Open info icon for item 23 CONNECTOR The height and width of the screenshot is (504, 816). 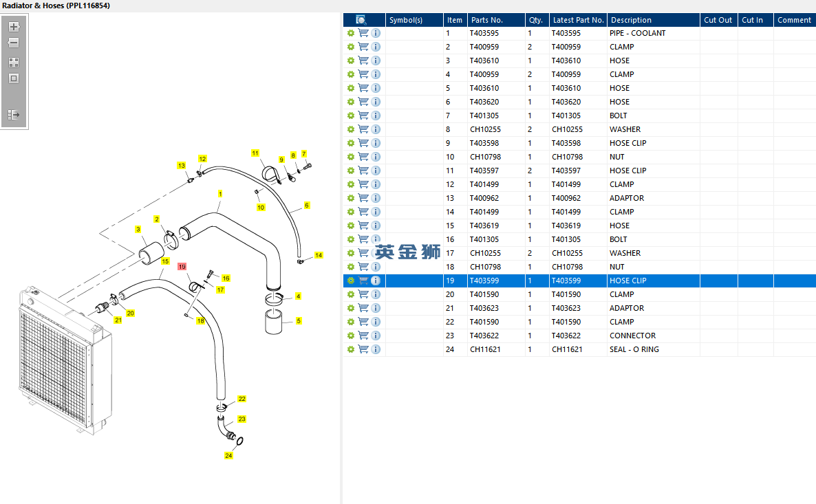(x=376, y=336)
